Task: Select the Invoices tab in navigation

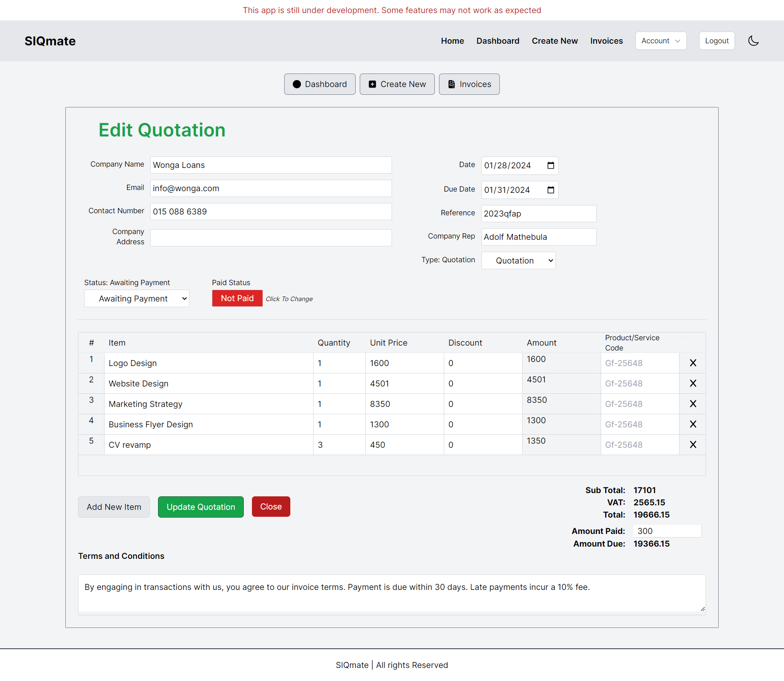Action: [x=606, y=41]
